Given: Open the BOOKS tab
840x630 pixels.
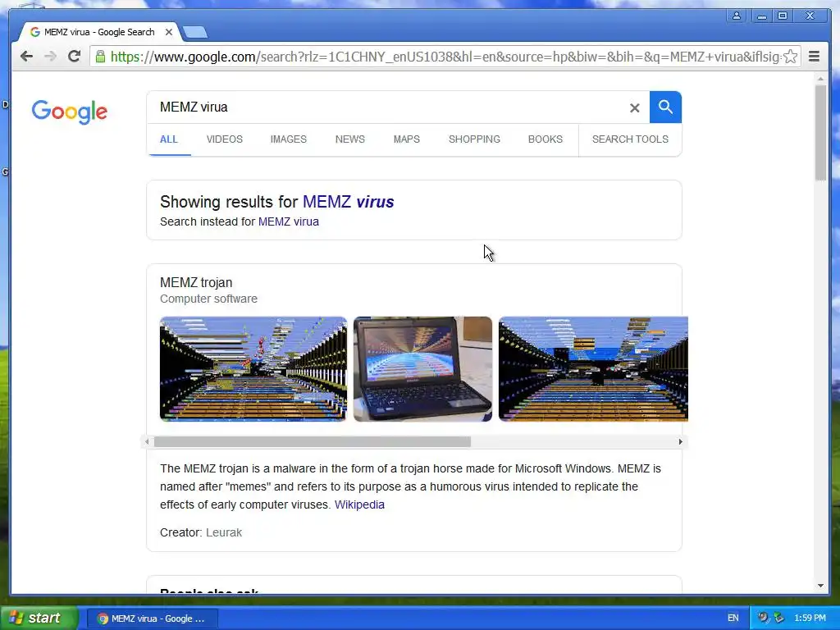Looking at the screenshot, I should pyautogui.click(x=546, y=139).
